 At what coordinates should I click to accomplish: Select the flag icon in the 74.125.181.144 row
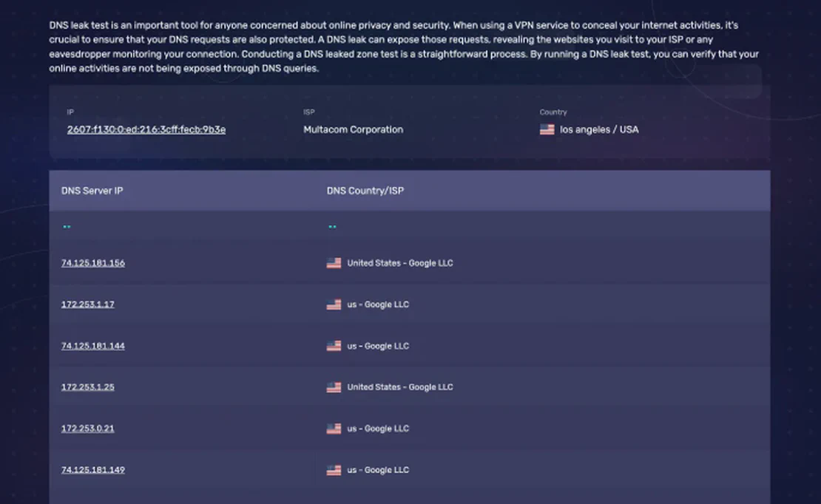pyautogui.click(x=334, y=346)
